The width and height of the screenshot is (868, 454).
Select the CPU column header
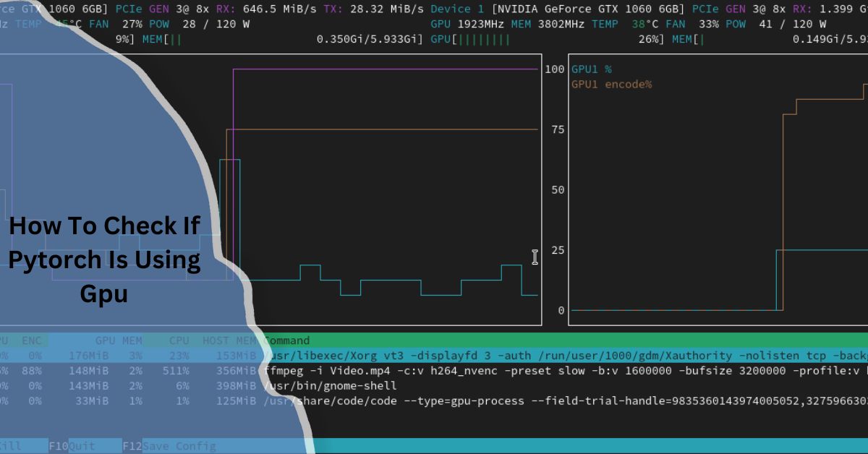(179, 340)
